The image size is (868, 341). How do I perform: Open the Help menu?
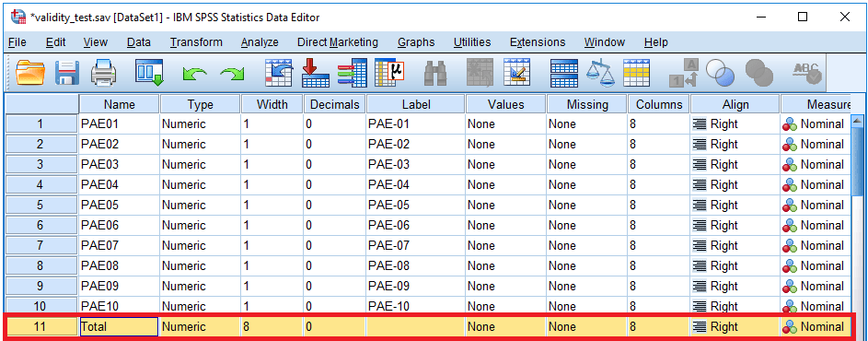click(656, 42)
